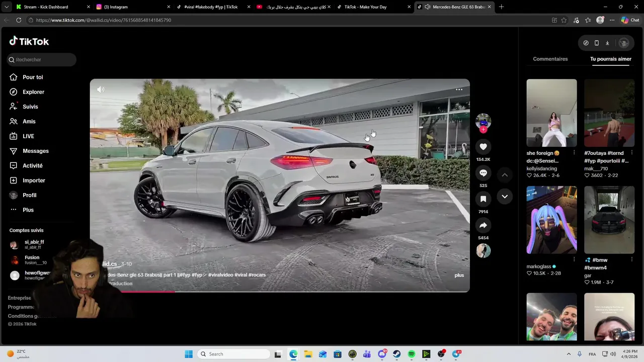644x362 pixels.
Task: Click the taskbar Search box
Action: point(234,354)
